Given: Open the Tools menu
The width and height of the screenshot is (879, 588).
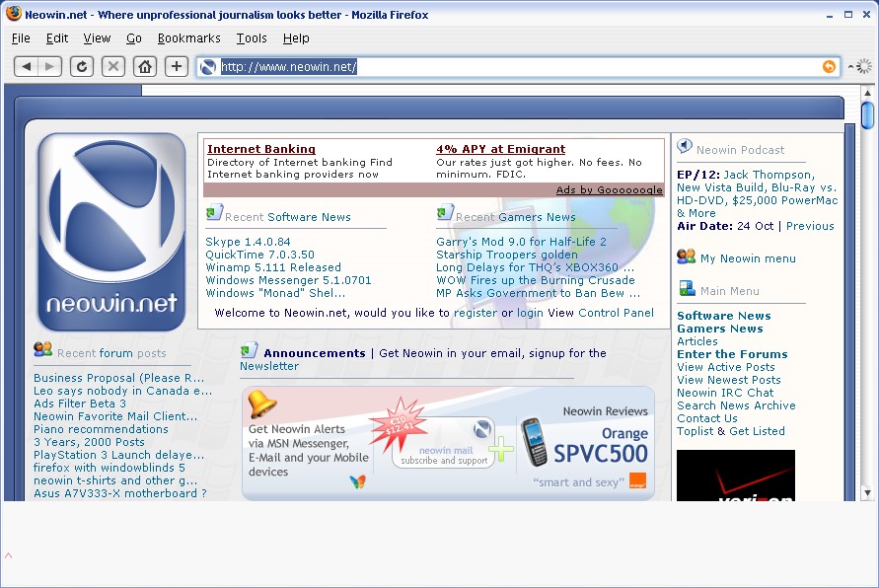Looking at the screenshot, I should click(x=252, y=38).
